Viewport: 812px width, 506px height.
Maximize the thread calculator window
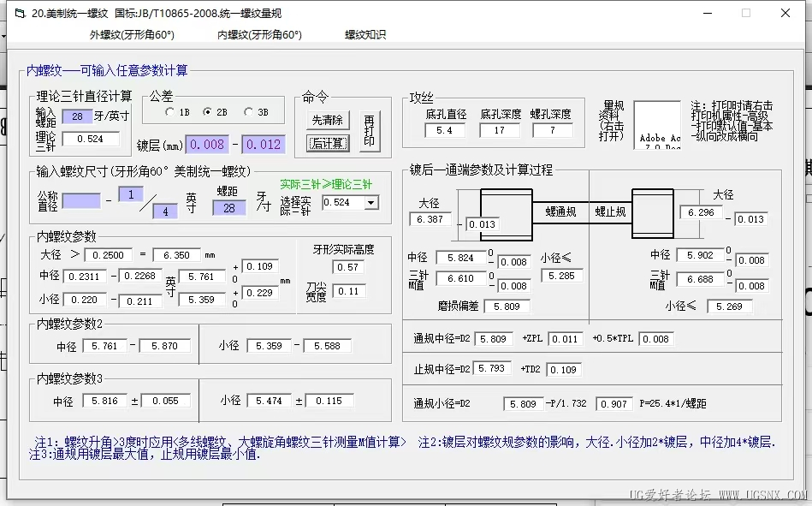[746, 13]
